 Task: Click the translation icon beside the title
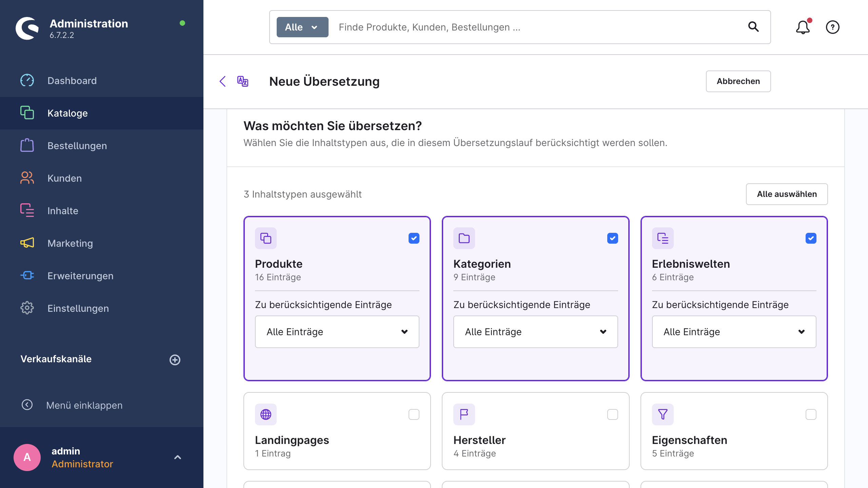[x=243, y=81]
